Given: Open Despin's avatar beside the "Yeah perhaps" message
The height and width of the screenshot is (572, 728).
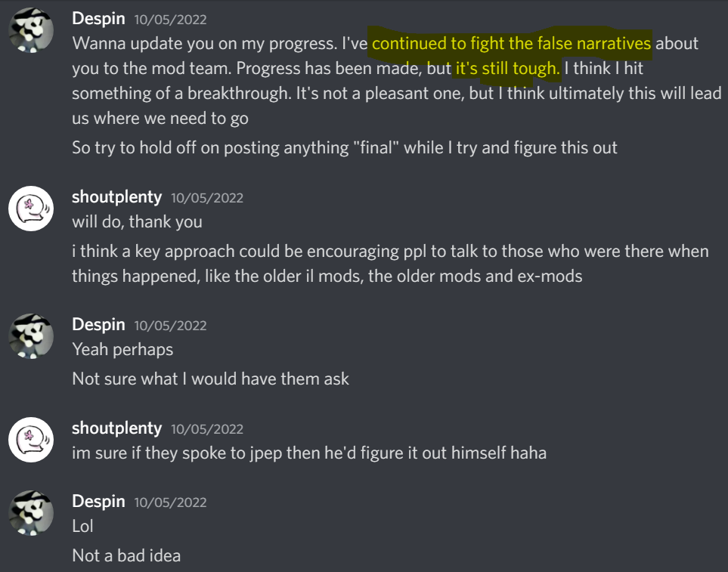Looking at the screenshot, I should pyautogui.click(x=30, y=336).
